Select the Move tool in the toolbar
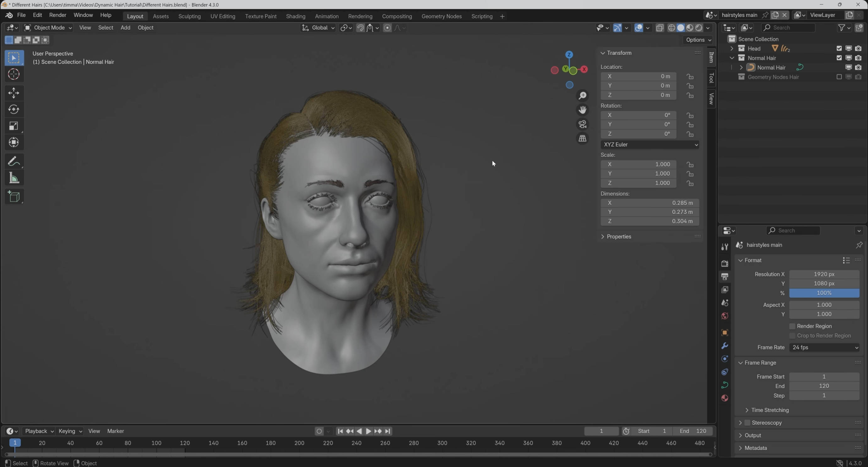This screenshot has width=868, height=467. (x=14, y=93)
